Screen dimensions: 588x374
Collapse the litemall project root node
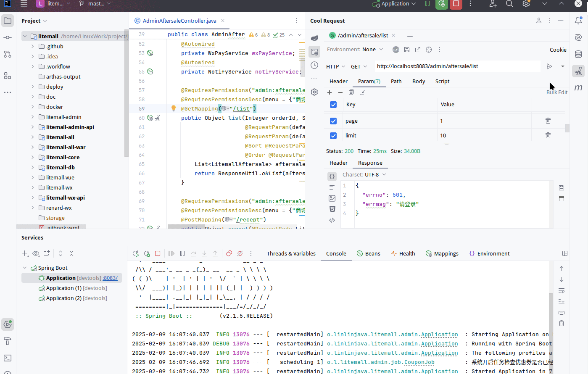coord(25,36)
